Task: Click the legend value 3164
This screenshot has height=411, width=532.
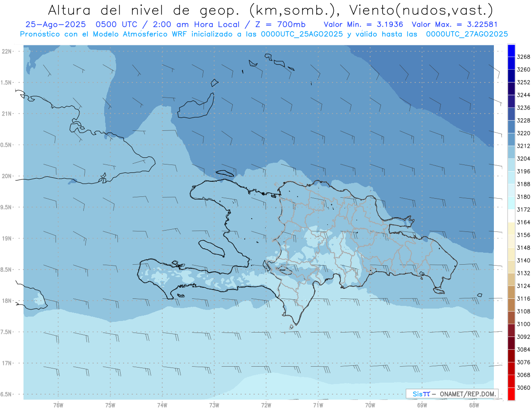Action: tap(524, 222)
